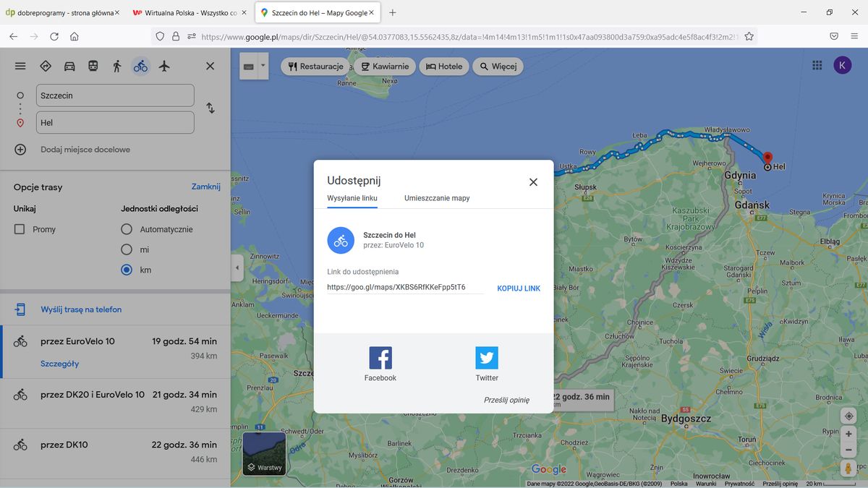Swap Szczecin and Hel destinations

[x=209, y=108]
